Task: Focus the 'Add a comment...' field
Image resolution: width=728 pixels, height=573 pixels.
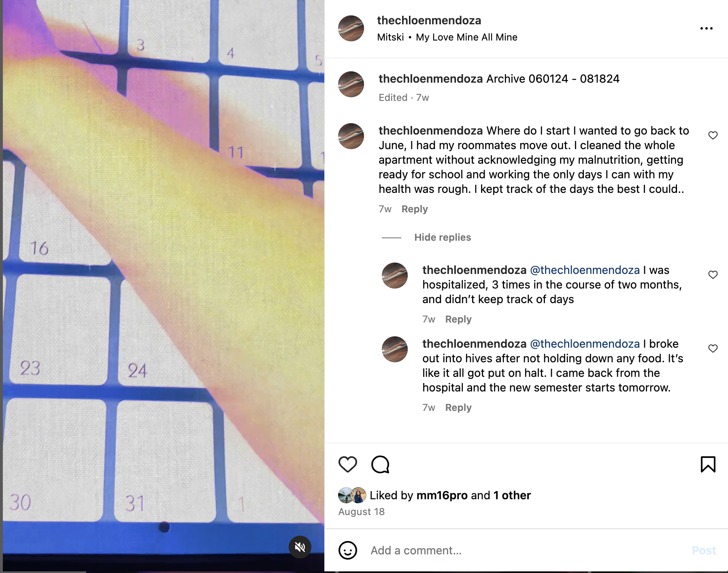Action: coord(526,550)
